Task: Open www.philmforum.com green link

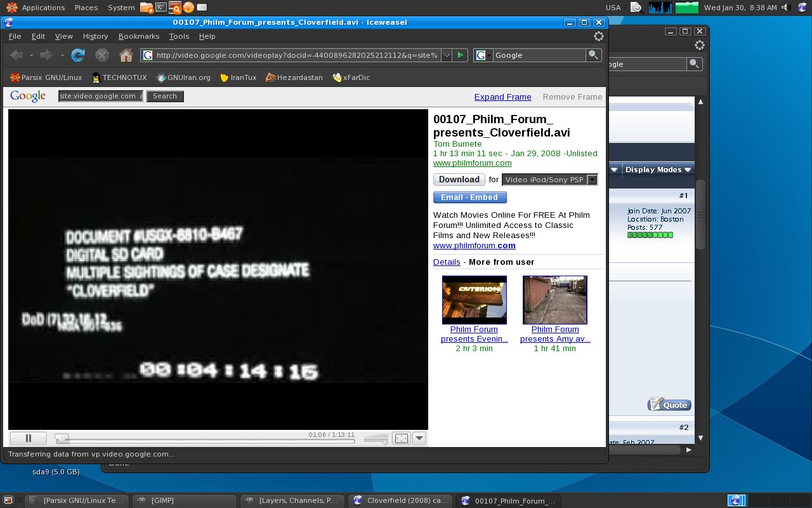Action: click(x=473, y=163)
